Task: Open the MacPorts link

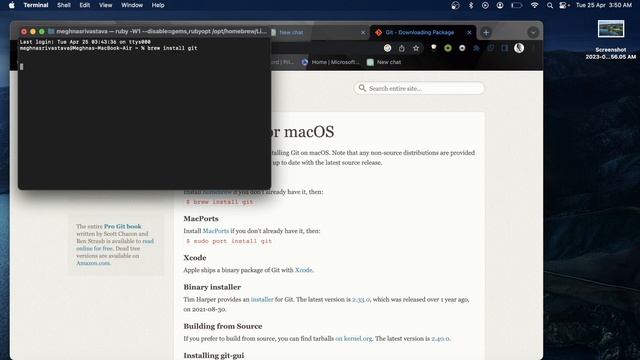Action: [x=216, y=231]
